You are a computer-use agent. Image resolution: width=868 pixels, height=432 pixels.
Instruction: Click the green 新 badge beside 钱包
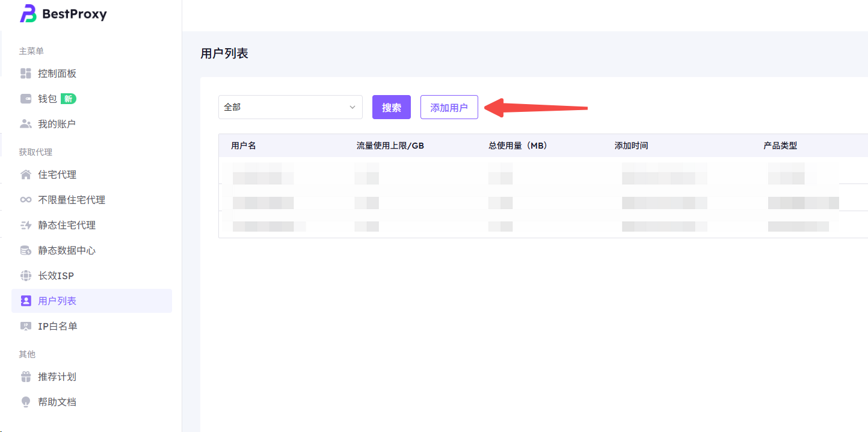click(69, 99)
